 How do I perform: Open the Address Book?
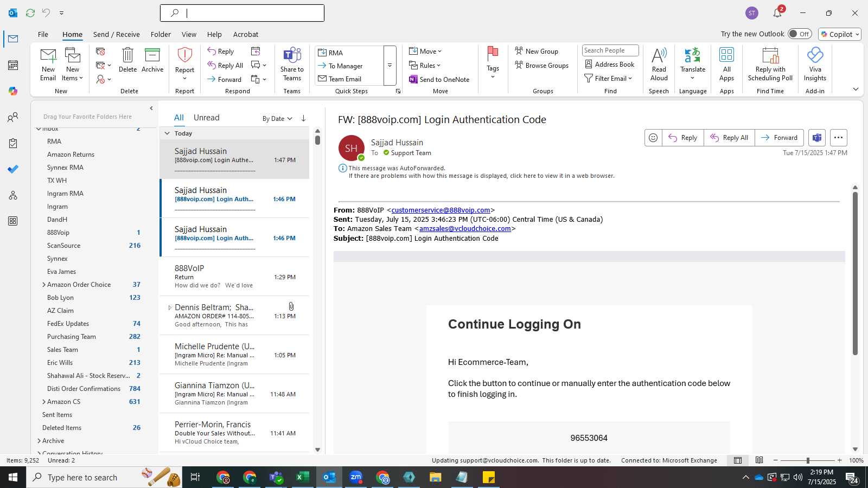pyautogui.click(x=609, y=64)
